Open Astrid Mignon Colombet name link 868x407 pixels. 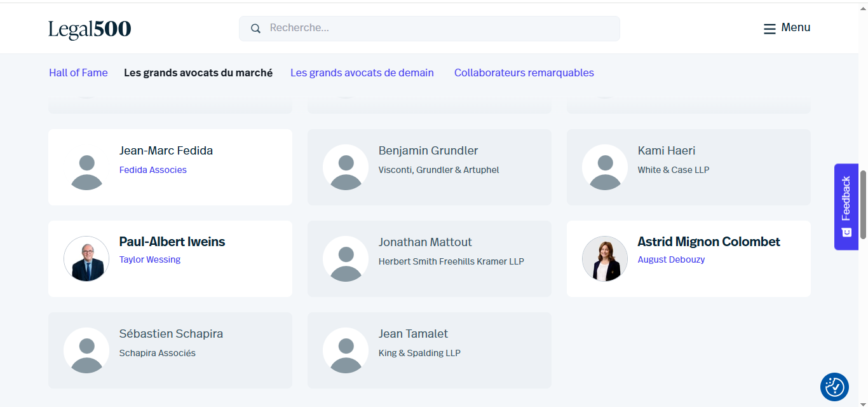pyautogui.click(x=709, y=242)
